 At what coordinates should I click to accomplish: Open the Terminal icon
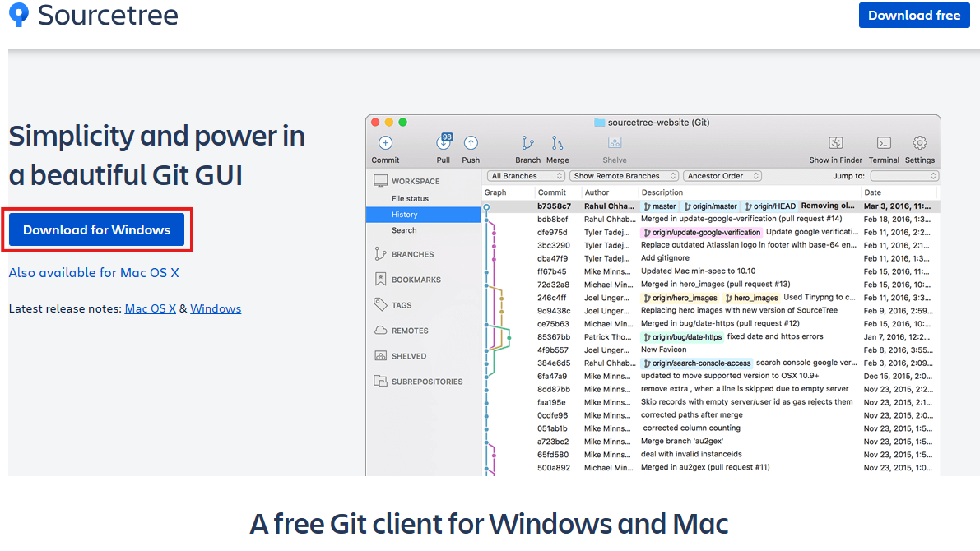[884, 144]
